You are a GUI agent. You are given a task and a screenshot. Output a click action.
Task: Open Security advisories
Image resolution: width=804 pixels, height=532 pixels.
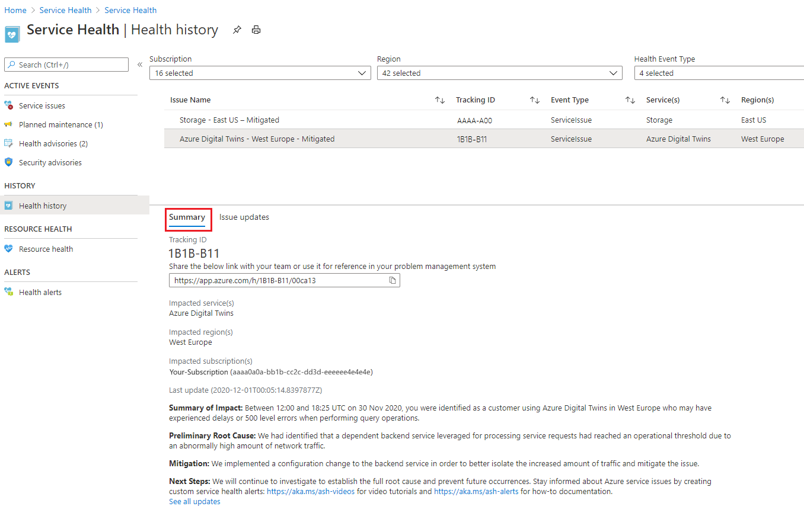(50, 162)
